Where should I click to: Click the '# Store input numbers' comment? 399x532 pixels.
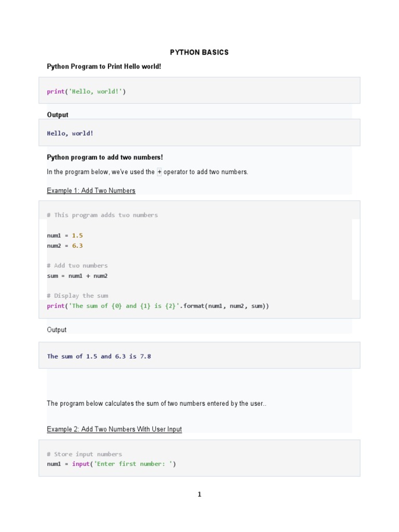tap(85, 454)
